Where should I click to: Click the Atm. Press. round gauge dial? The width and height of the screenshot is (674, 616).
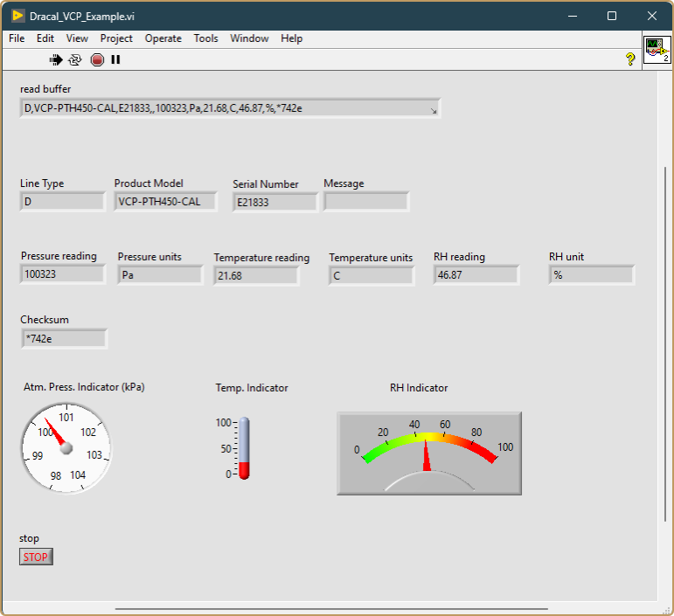(66, 448)
